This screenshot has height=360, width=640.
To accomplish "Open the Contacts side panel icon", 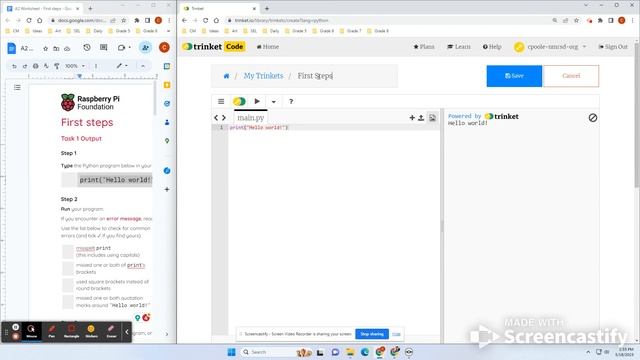I will pyautogui.click(x=167, y=122).
